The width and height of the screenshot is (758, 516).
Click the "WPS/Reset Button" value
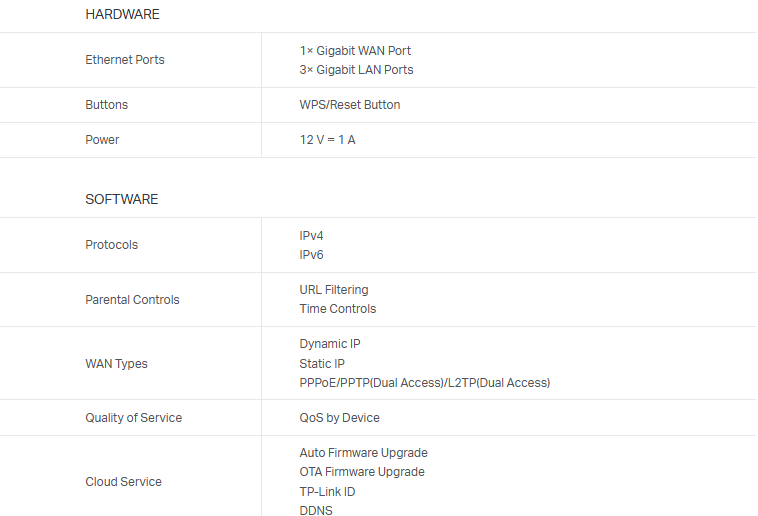pos(349,105)
